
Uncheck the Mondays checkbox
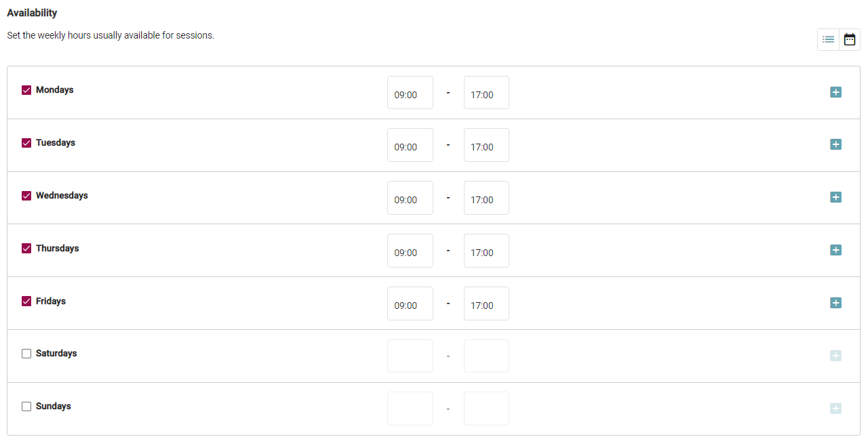(26, 90)
